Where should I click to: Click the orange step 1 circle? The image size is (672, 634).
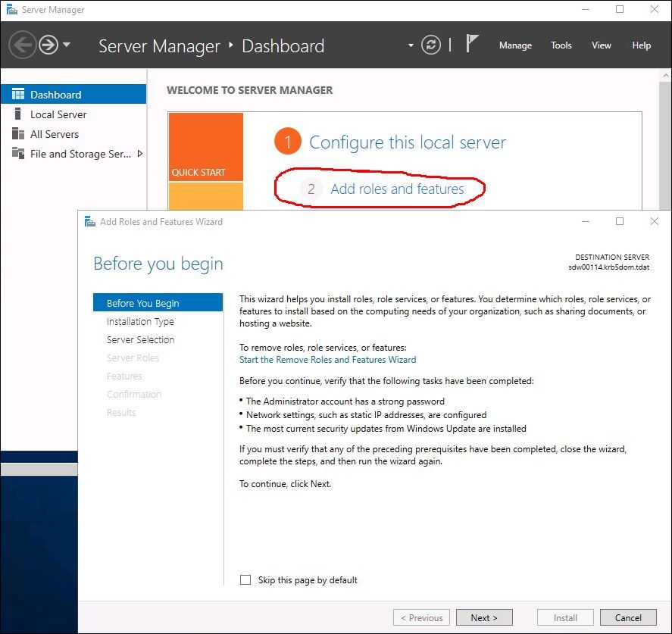(288, 141)
